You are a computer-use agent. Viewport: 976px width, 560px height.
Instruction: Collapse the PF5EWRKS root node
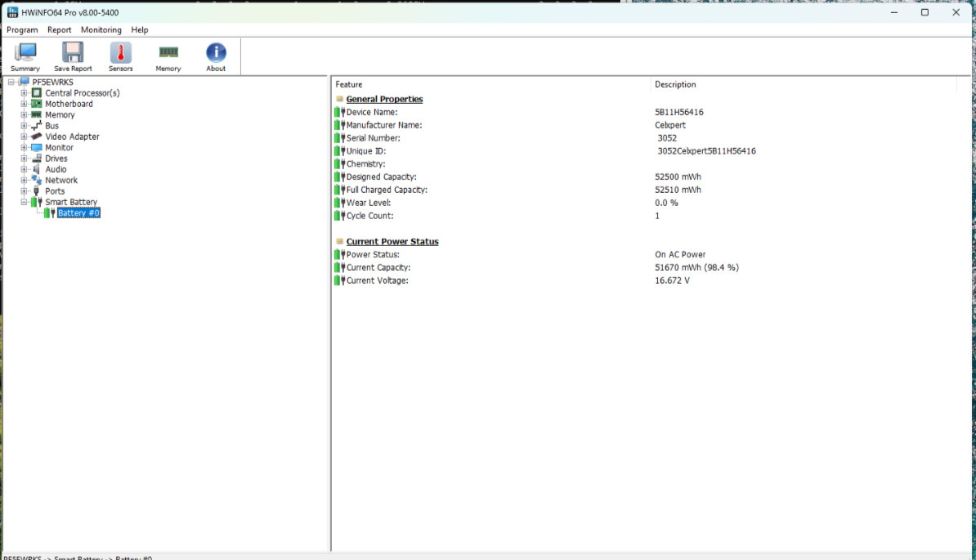pyautogui.click(x=11, y=82)
